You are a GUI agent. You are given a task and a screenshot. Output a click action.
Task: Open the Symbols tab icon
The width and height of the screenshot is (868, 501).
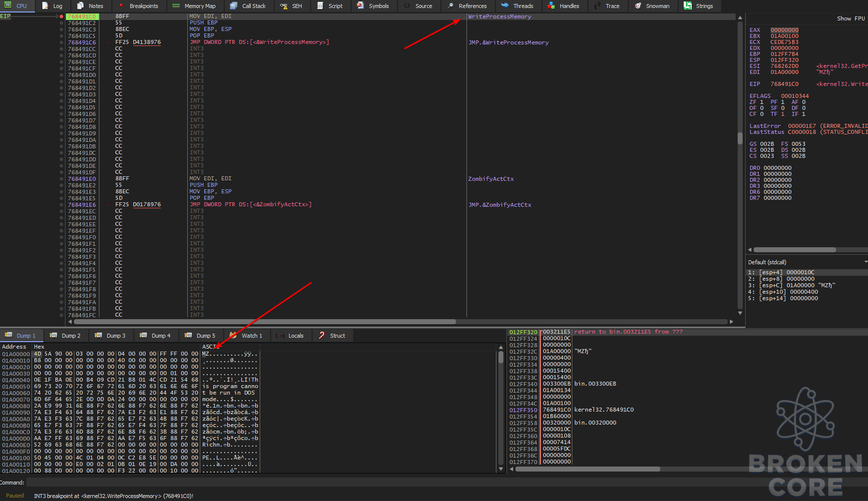click(x=361, y=6)
